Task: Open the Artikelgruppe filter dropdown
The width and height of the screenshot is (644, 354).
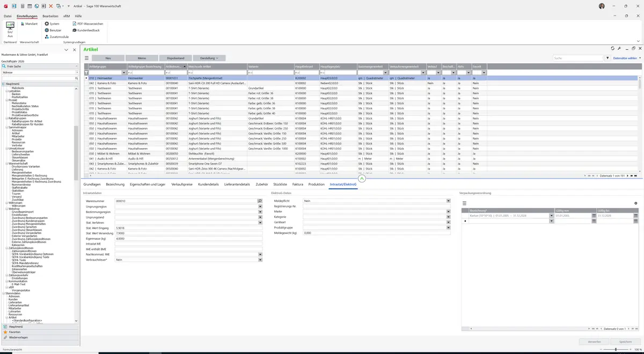Action: coord(124,72)
